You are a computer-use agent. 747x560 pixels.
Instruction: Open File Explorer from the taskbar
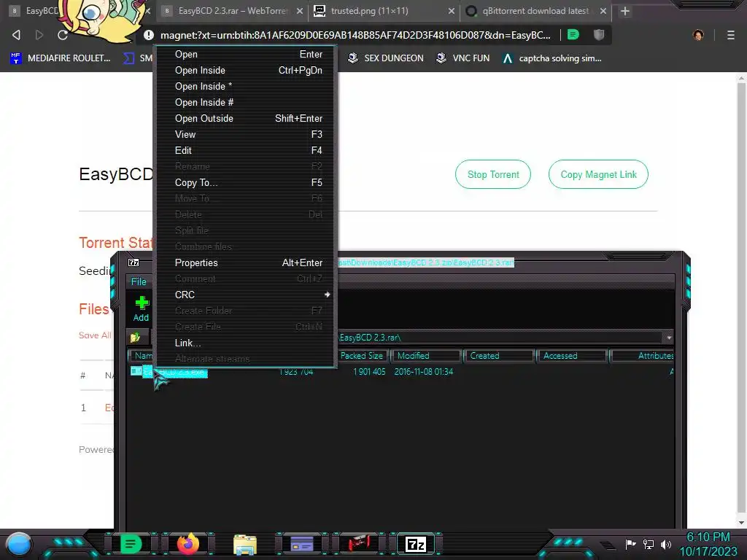pos(245,544)
